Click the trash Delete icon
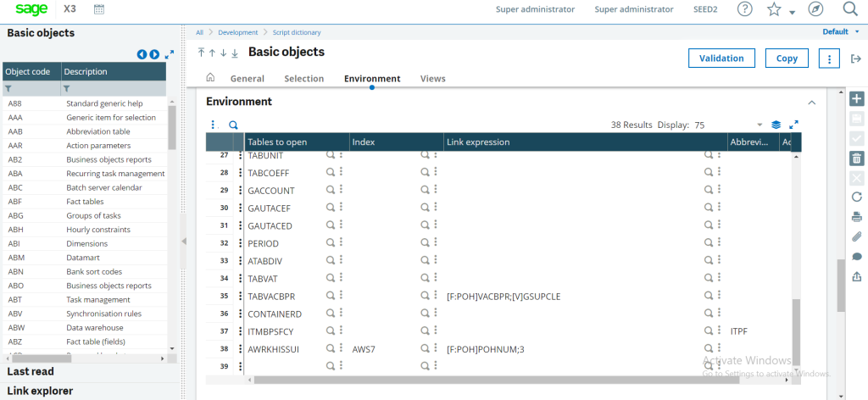The width and height of the screenshot is (868, 400). tap(856, 158)
